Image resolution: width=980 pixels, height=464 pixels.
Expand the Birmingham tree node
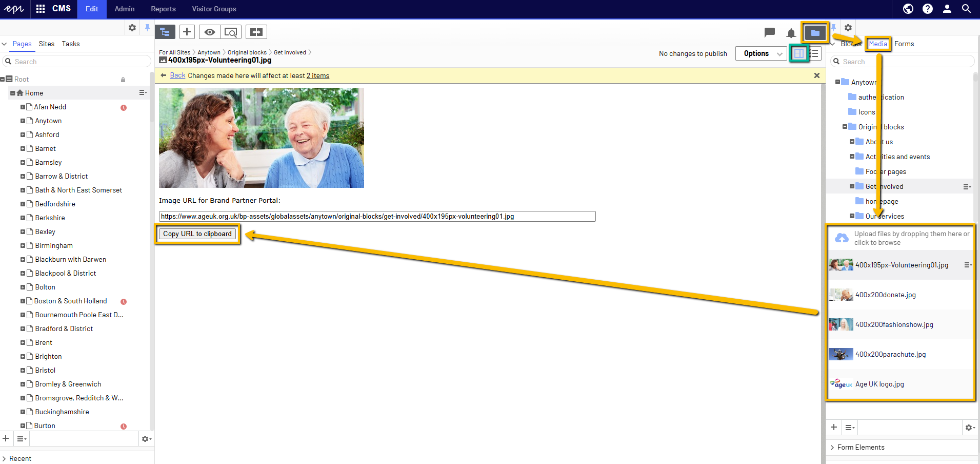pyautogui.click(x=23, y=245)
